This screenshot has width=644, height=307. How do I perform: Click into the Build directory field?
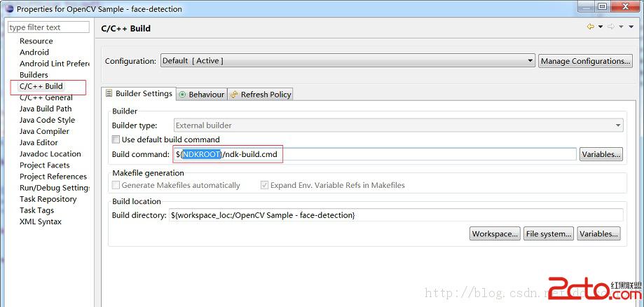396,215
